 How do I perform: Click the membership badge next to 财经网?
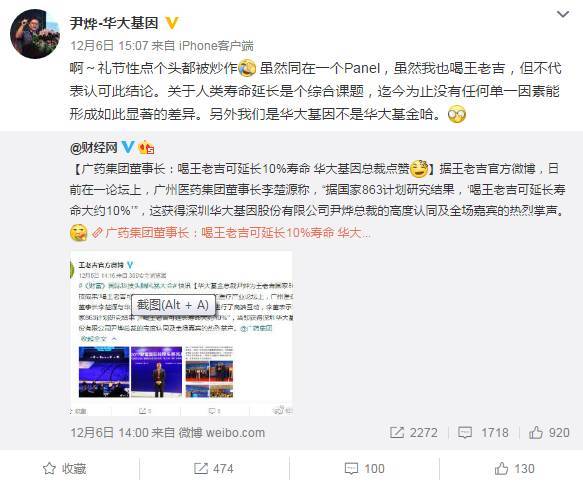click(x=146, y=148)
